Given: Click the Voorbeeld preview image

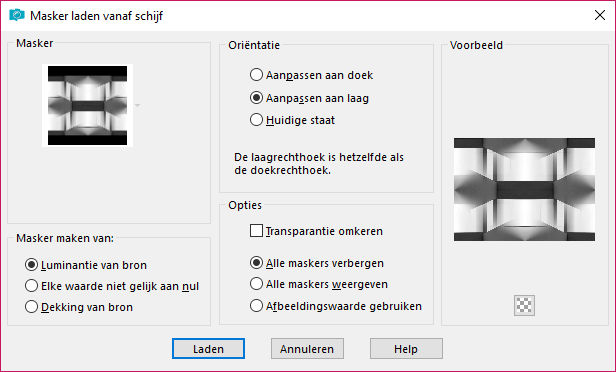Looking at the screenshot, I should tap(524, 189).
